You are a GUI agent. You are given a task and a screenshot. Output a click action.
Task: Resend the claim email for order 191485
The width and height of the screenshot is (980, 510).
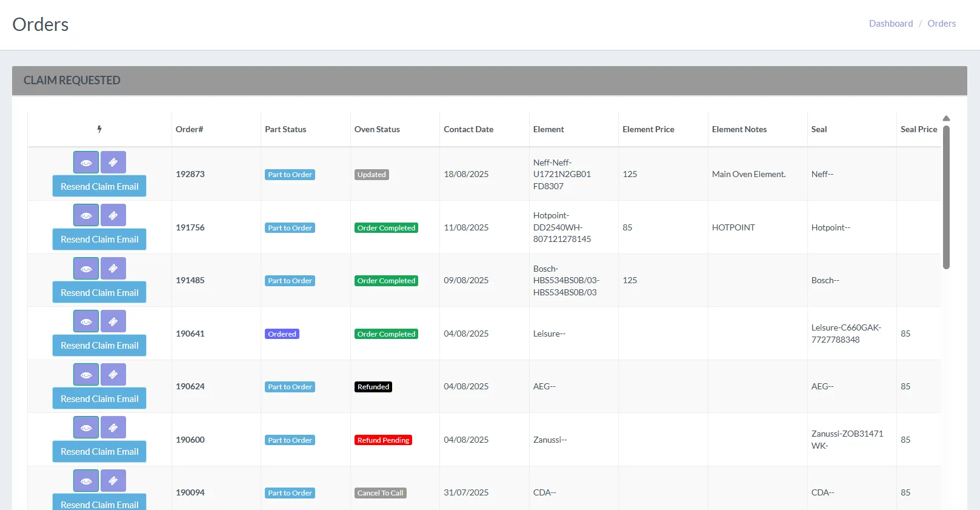coord(99,292)
